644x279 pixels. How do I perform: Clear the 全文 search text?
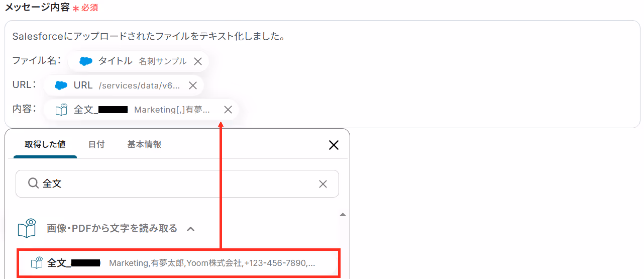pyautogui.click(x=323, y=184)
